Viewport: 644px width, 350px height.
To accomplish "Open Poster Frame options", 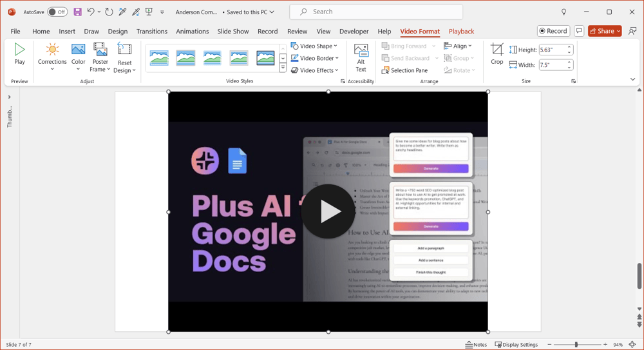I will (x=100, y=57).
